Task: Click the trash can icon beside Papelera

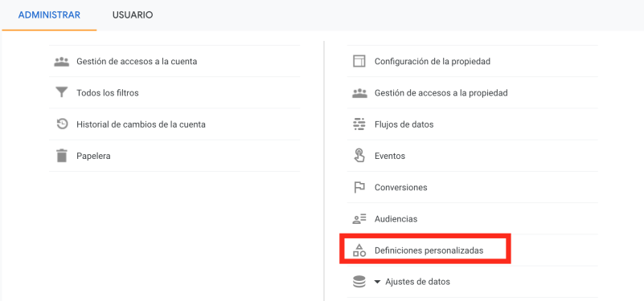Action: [x=62, y=156]
